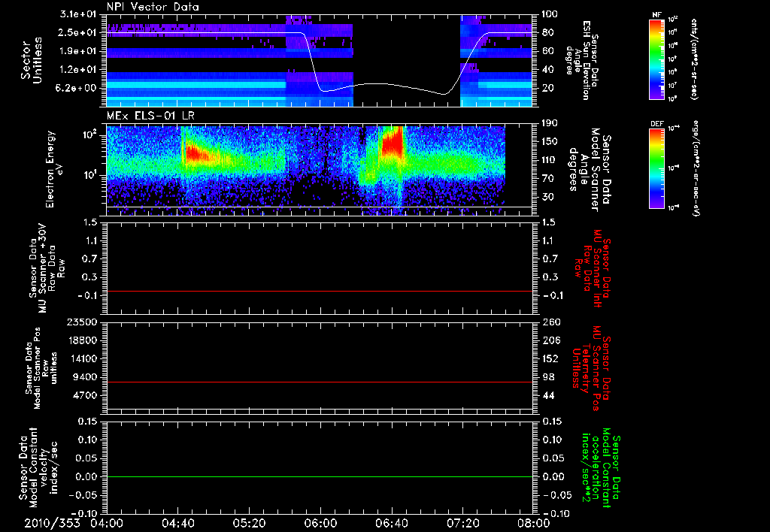The width and height of the screenshot is (770, 532).
Task: Select the "06:00" time axis label
Action: click(x=320, y=523)
